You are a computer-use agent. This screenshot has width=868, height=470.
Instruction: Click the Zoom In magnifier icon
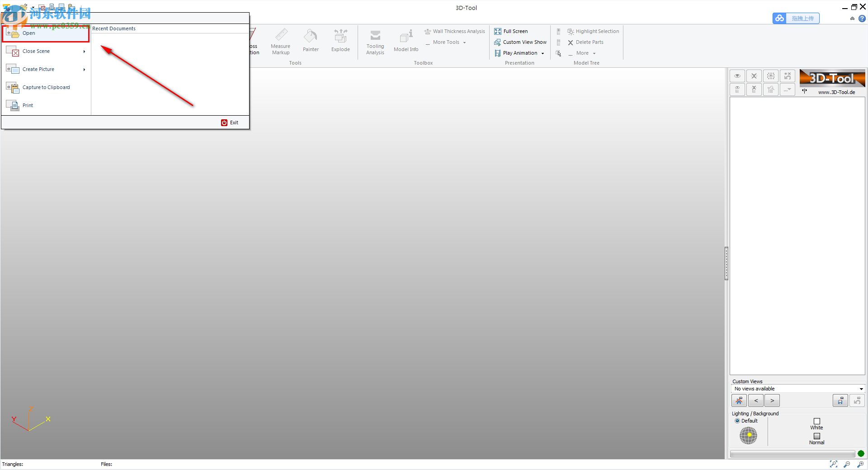(860, 464)
